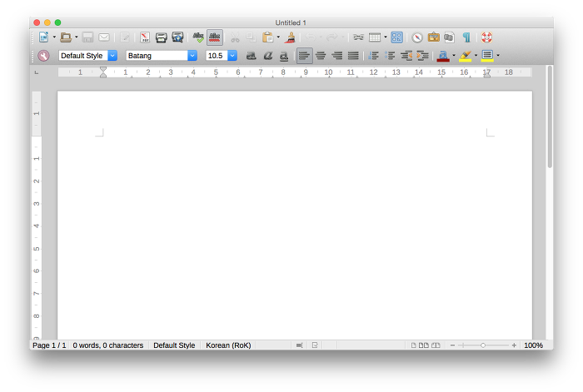The width and height of the screenshot is (583, 392).
Task: Open the font color dropdown arrow
Action: (x=454, y=56)
